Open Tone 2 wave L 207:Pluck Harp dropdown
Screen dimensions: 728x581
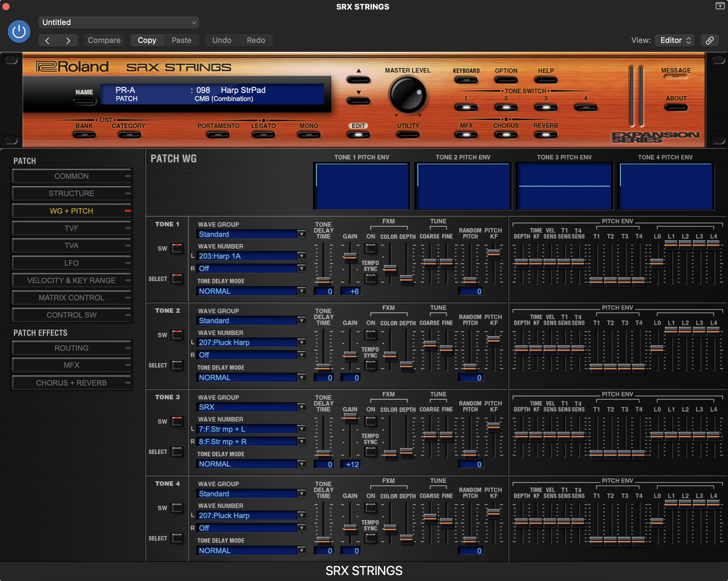point(251,342)
